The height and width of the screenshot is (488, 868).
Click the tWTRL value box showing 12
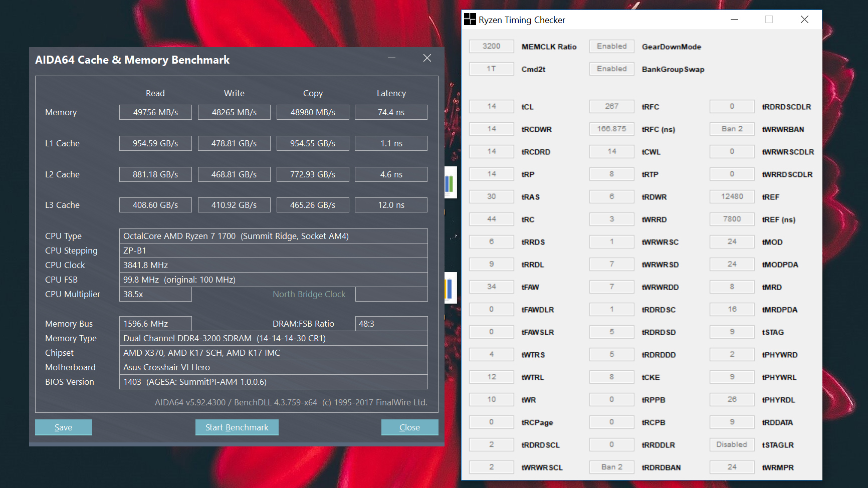pos(492,377)
